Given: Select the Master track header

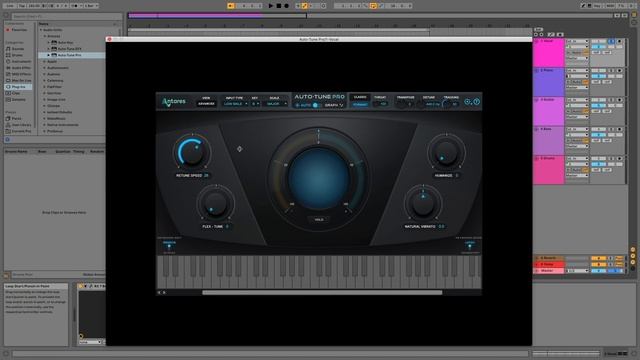Looking at the screenshot, I should coord(549,271).
